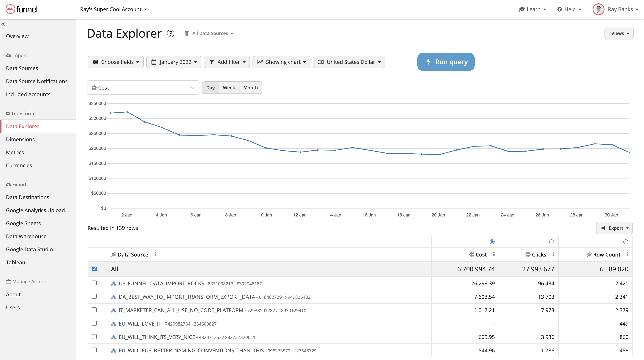Click the Funnel logo

click(x=21, y=9)
